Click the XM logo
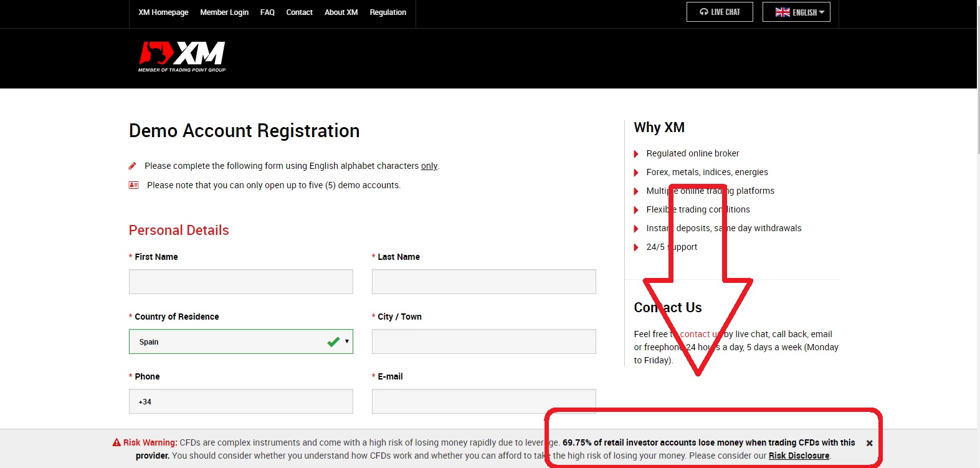This screenshot has height=468, width=980. [182, 57]
